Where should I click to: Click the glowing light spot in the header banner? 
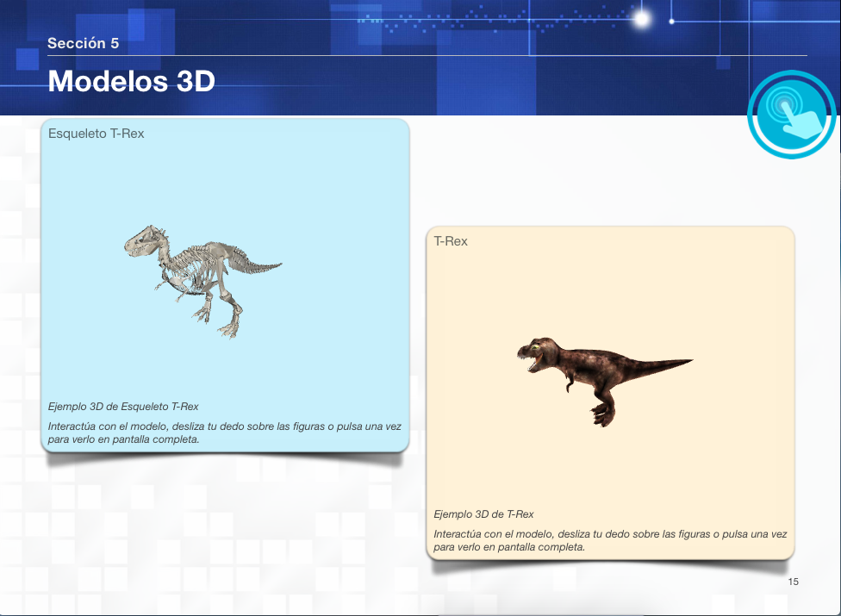click(640, 19)
